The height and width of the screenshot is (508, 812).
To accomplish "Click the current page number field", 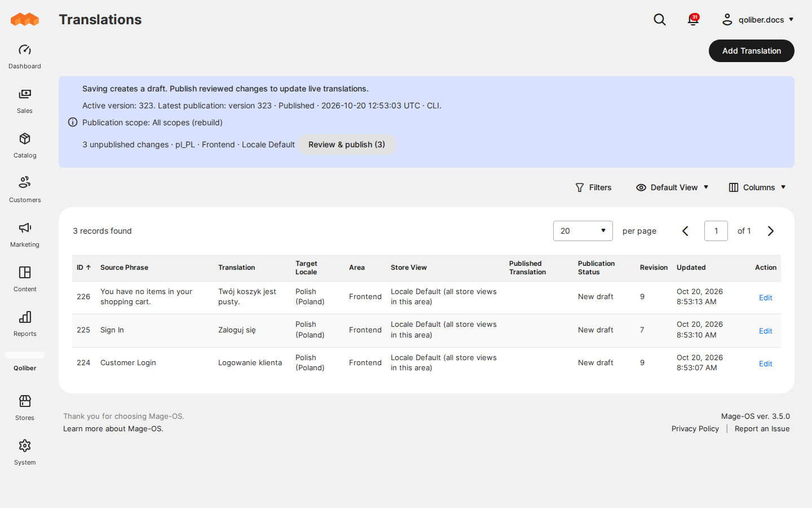I will [716, 231].
